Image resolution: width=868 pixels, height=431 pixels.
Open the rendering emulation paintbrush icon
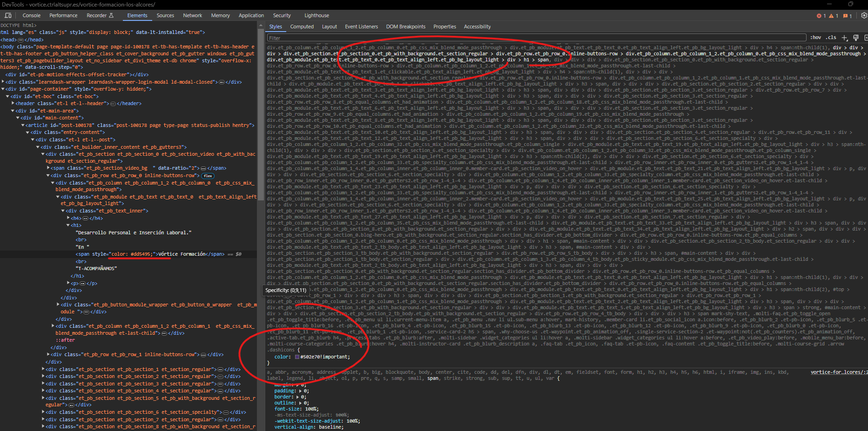click(856, 38)
